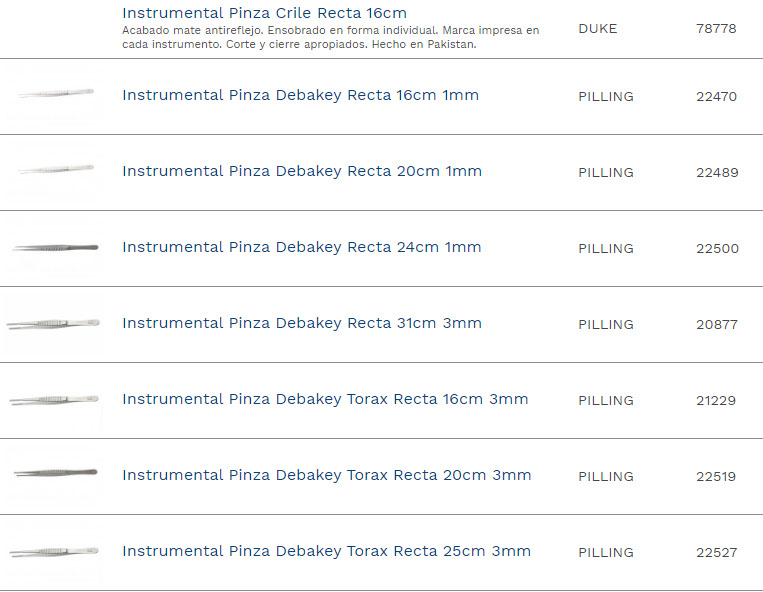
Task: Click thumbnail of Debakey Recta 24cm 1mm forceps
Action: (56, 246)
